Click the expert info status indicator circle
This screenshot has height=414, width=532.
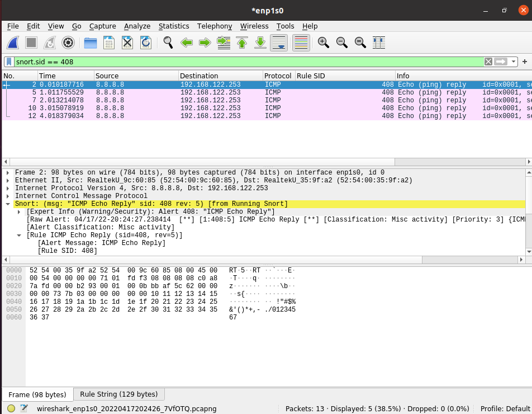(x=11, y=408)
